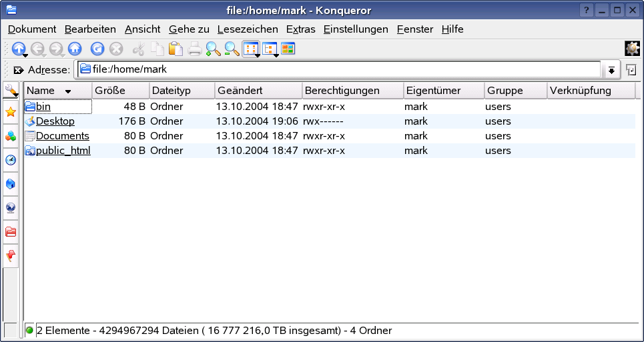Open the Network globe sidebar tab
The width and height of the screenshot is (644, 342).
[x=11, y=208]
